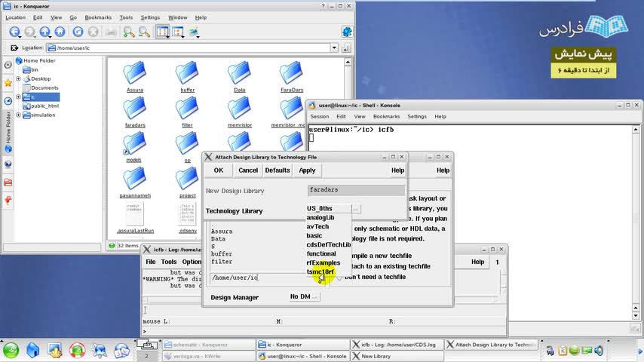The image size is (644, 362).
Task: Open the faradars lowercase folder
Action: tap(135, 112)
